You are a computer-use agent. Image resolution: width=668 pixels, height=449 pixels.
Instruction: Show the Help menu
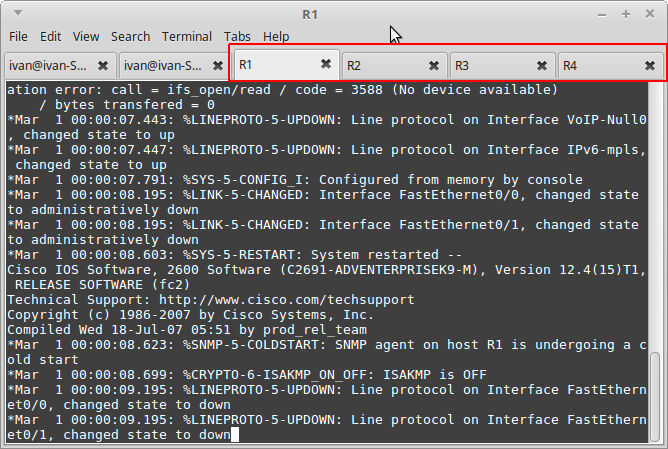(276, 36)
